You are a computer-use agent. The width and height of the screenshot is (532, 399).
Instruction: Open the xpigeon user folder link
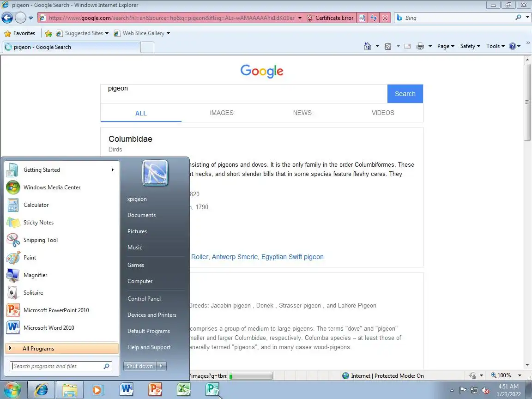point(137,199)
